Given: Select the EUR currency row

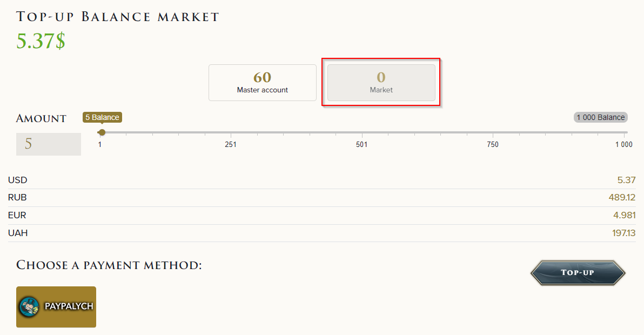Looking at the screenshot, I should (x=321, y=216).
